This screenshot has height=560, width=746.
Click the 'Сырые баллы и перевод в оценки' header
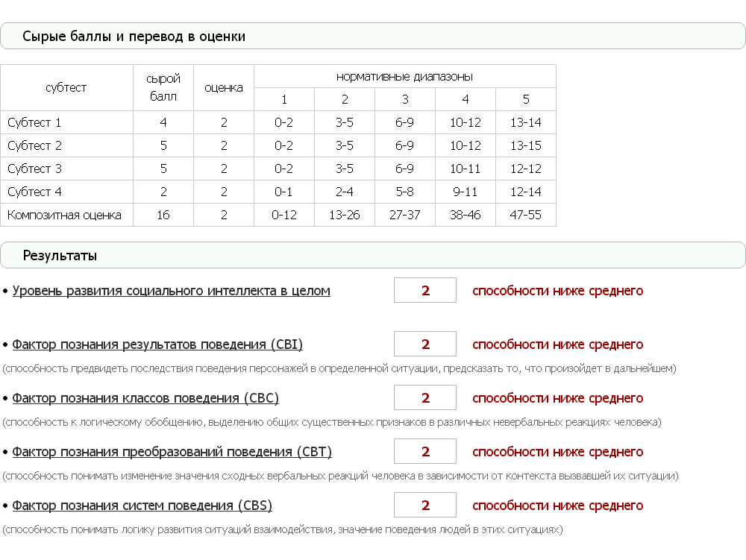pyautogui.click(x=134, y=37)
